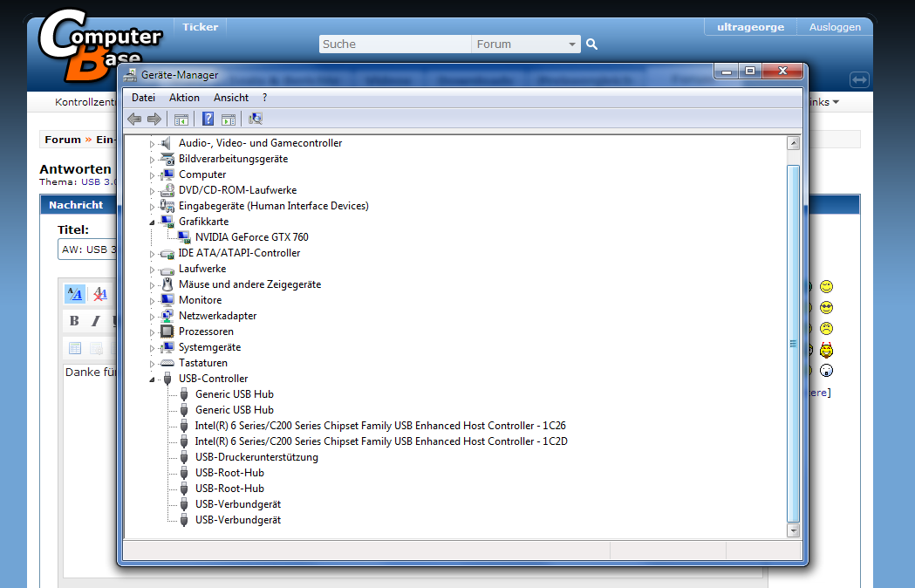Click the remove formatting A icon in editor
The height and width of the screenshot is (588, 915).
pyautogui.click(x=99, y=294)
